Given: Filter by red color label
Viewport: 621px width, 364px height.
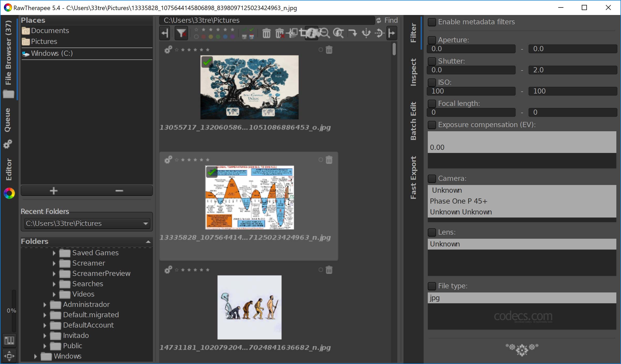Looking at the screenshot, I should [x=204, y=37].
